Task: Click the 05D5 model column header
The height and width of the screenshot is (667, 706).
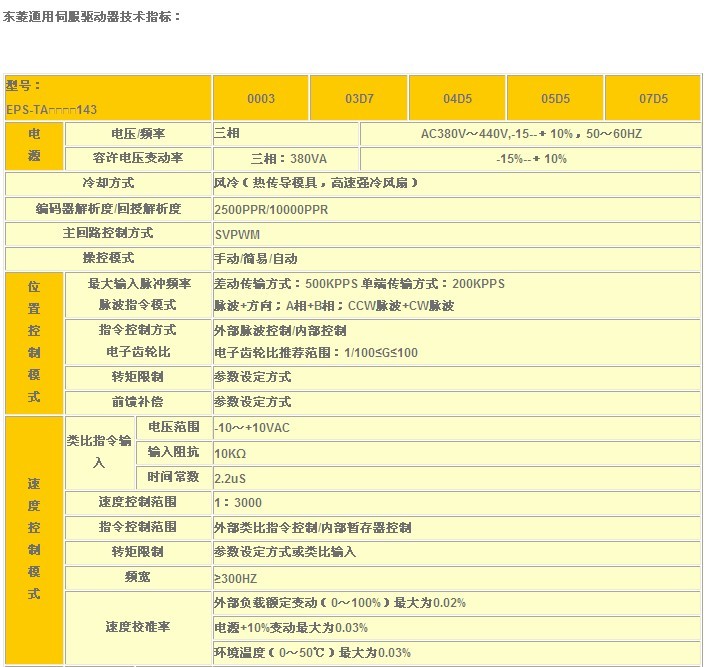Action: 555,98
